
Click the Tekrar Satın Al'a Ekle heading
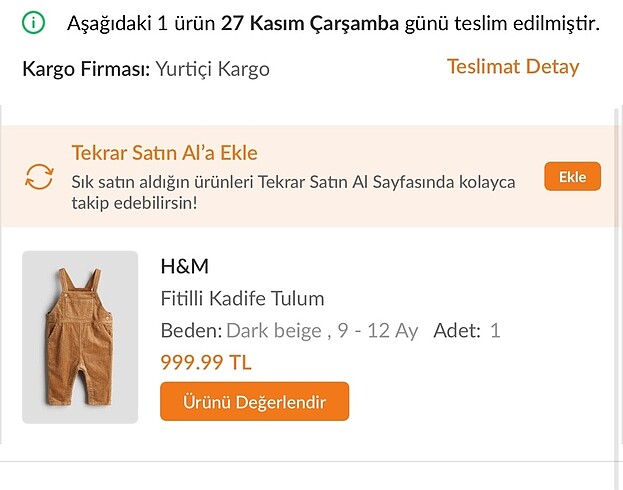pyautogui.click(x=164, y=153)
